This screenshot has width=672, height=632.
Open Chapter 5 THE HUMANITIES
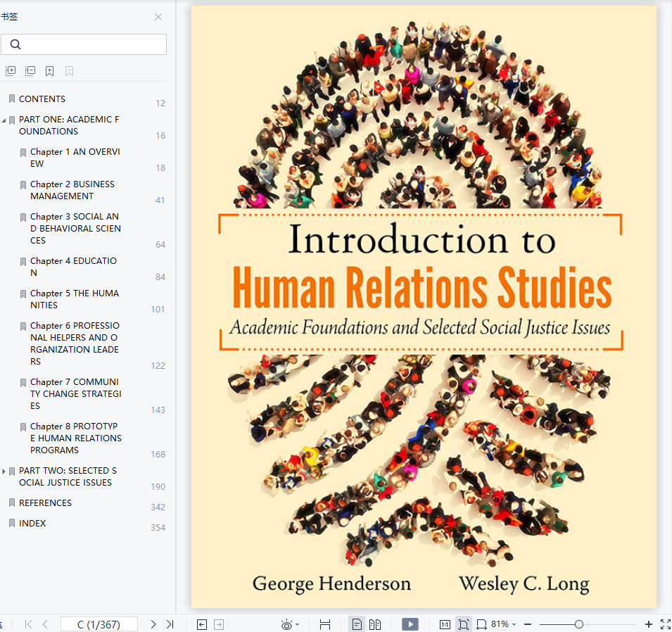click(75, 299)
